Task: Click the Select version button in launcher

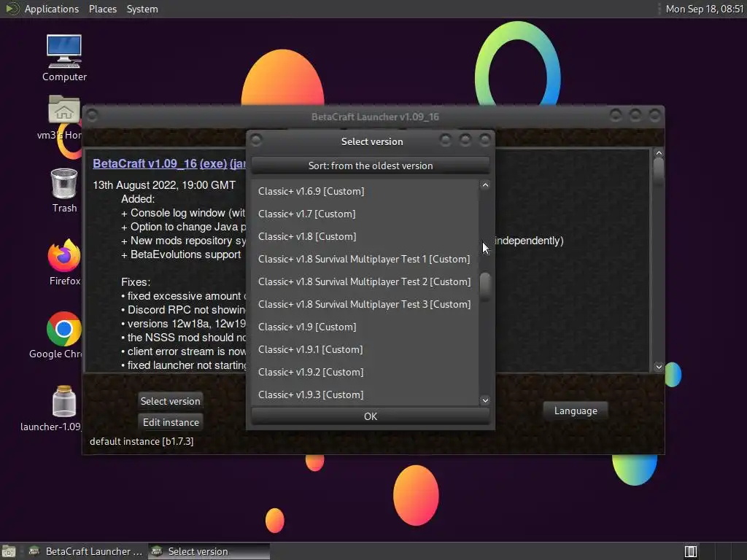Action: coord(170,401)
